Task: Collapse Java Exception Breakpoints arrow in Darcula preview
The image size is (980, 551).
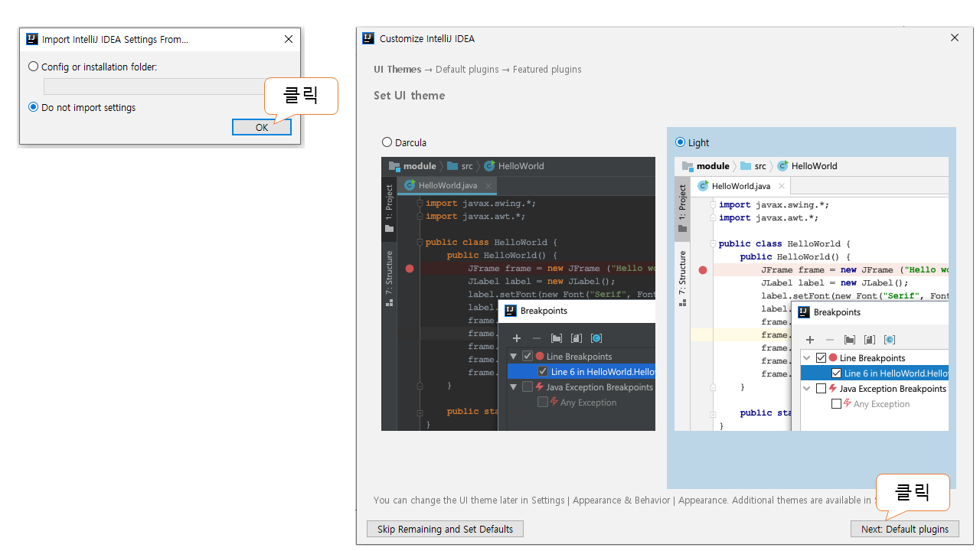Action: pos(514,387)
